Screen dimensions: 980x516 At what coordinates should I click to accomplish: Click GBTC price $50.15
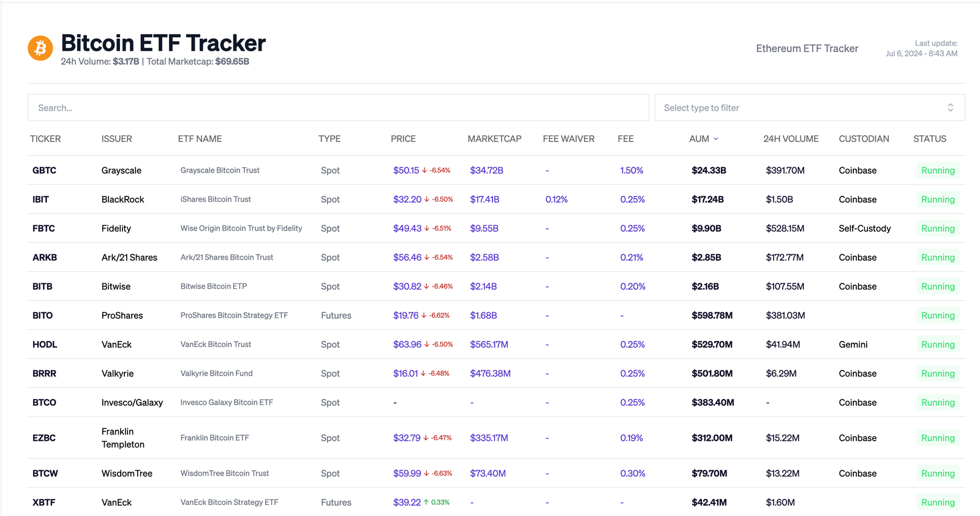tap(406, 171)
